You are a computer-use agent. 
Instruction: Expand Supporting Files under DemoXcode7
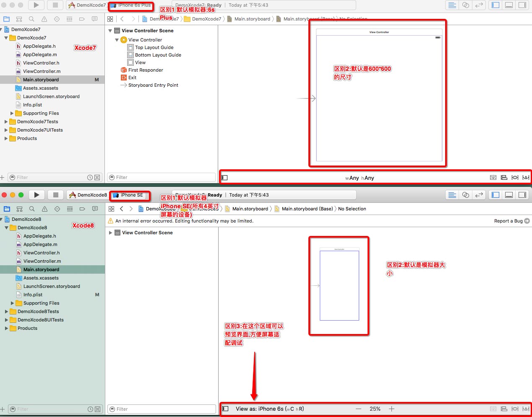(12, 113)
